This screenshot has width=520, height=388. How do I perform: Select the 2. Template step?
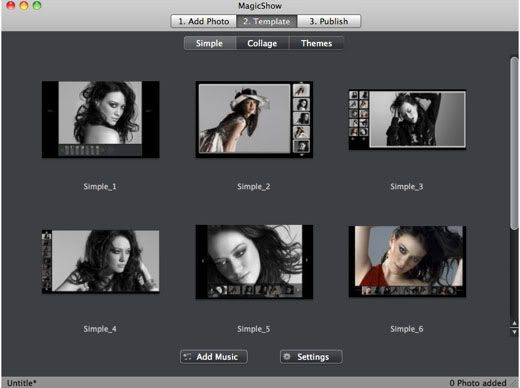(x=267, y=21)
